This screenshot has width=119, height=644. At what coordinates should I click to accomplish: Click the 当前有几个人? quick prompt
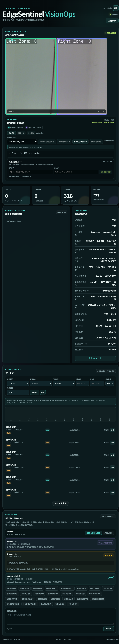tap(51, 588)
